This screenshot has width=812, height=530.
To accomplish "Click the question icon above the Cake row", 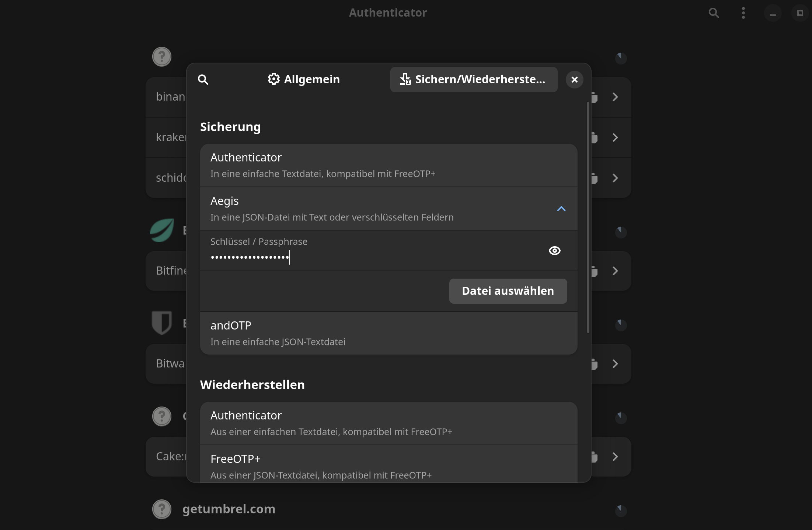I will (162, 416).
